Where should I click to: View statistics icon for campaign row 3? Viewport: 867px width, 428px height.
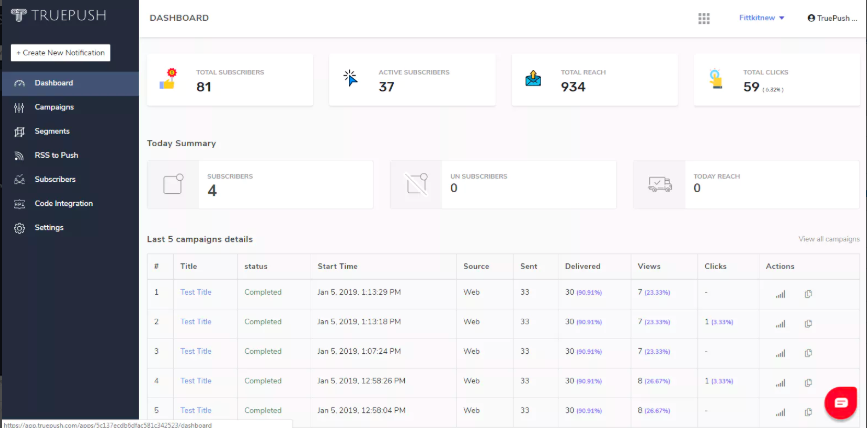click(780, 353)
